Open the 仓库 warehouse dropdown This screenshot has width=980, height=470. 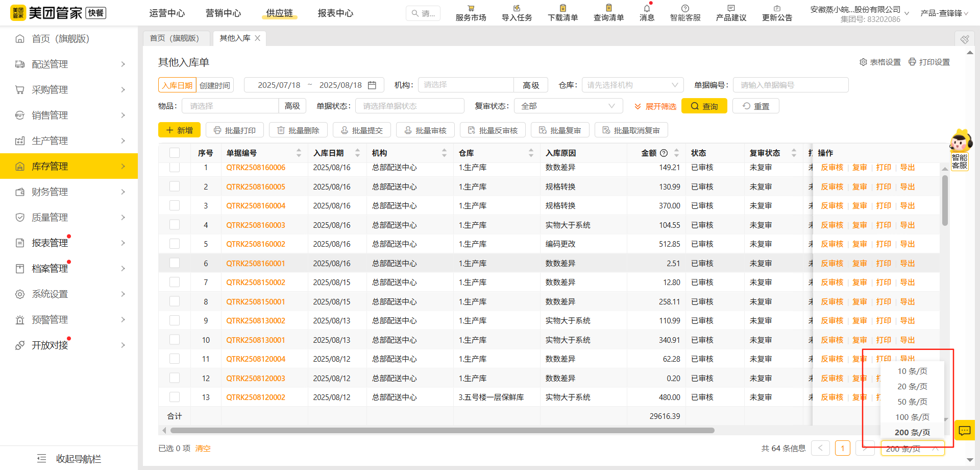632,85
